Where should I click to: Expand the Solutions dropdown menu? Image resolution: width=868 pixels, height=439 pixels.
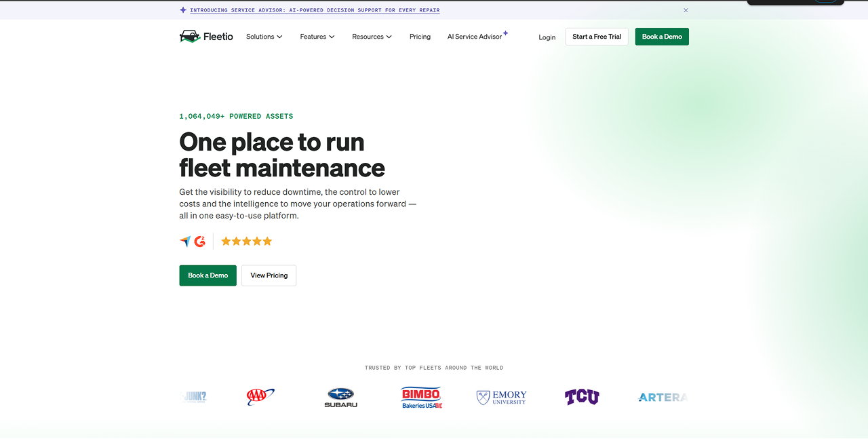[x=264, y=37]
